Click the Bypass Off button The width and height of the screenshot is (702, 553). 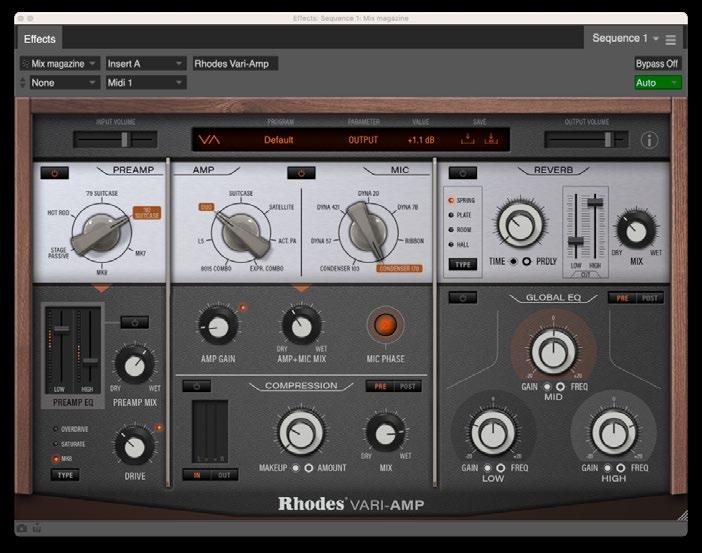coord(657,64)
